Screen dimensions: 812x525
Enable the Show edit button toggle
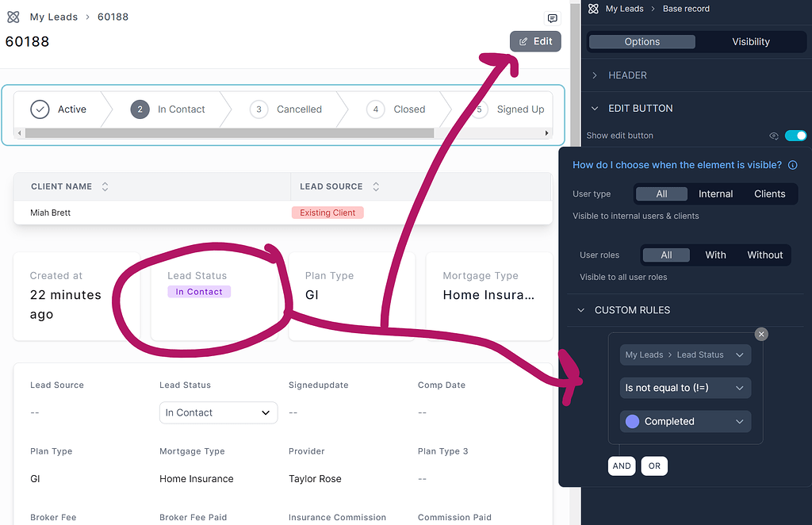(x=796, y=136)
